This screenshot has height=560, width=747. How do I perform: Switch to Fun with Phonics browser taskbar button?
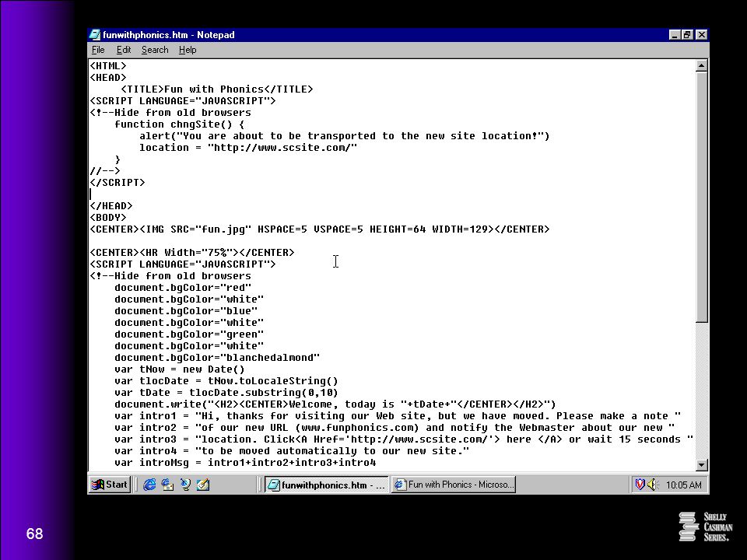(454, 485)
